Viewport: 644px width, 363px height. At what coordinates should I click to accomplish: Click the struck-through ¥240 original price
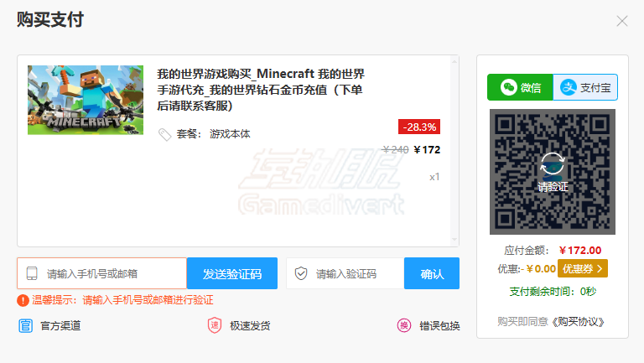point(395,150)
